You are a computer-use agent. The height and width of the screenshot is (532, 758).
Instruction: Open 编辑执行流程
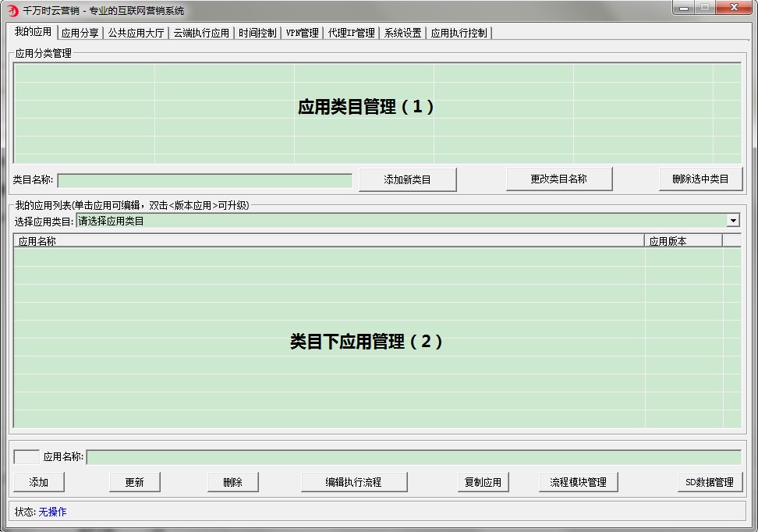coord(354,481)
